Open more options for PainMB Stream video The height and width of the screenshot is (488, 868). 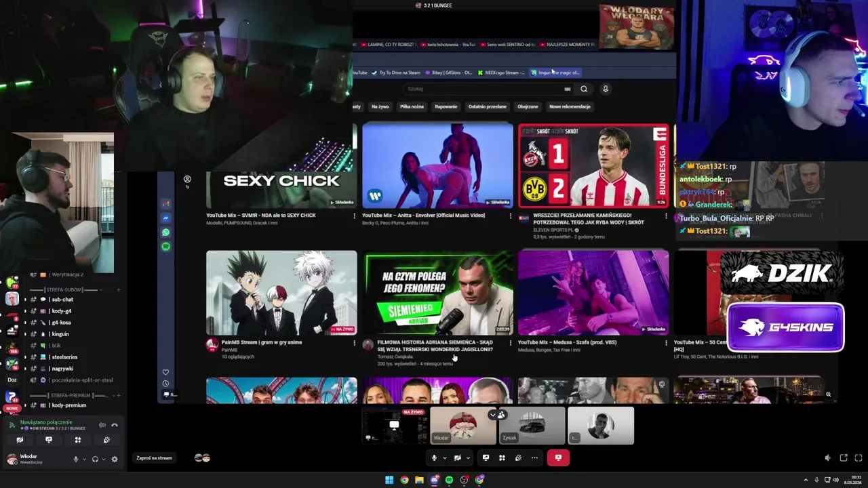tap(354, 343)
